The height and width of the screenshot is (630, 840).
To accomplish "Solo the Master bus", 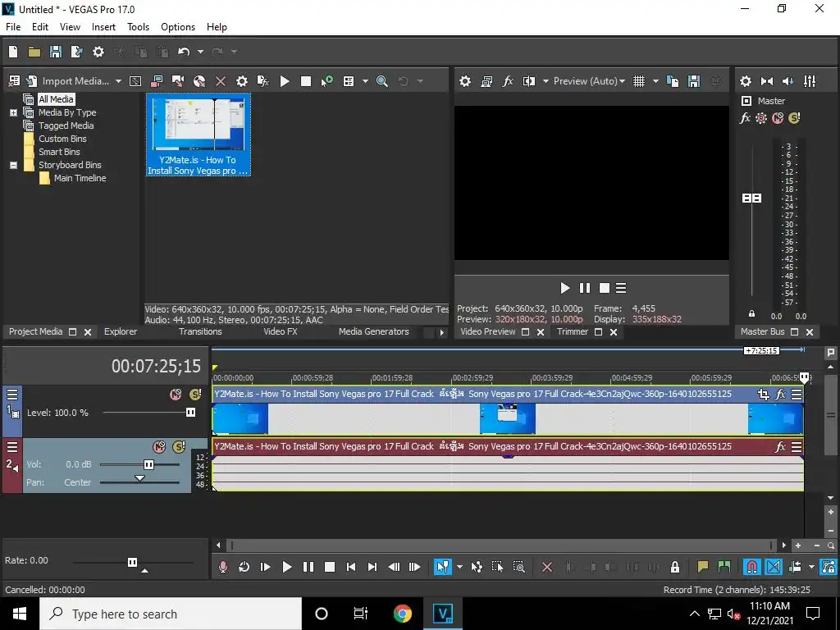I will click(794, 118).
